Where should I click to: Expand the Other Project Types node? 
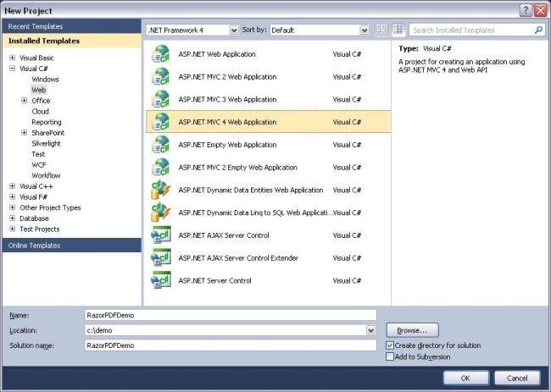13,207
